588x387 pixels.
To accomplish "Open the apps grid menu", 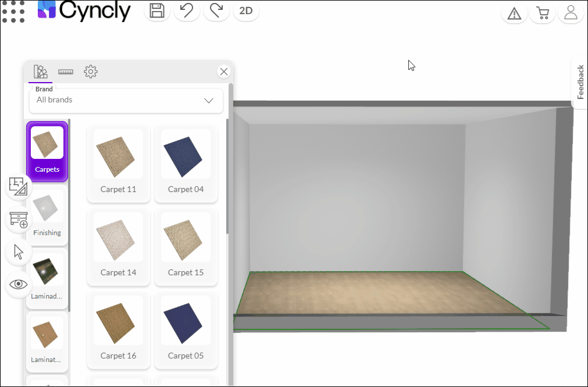I will coord(13,11).
